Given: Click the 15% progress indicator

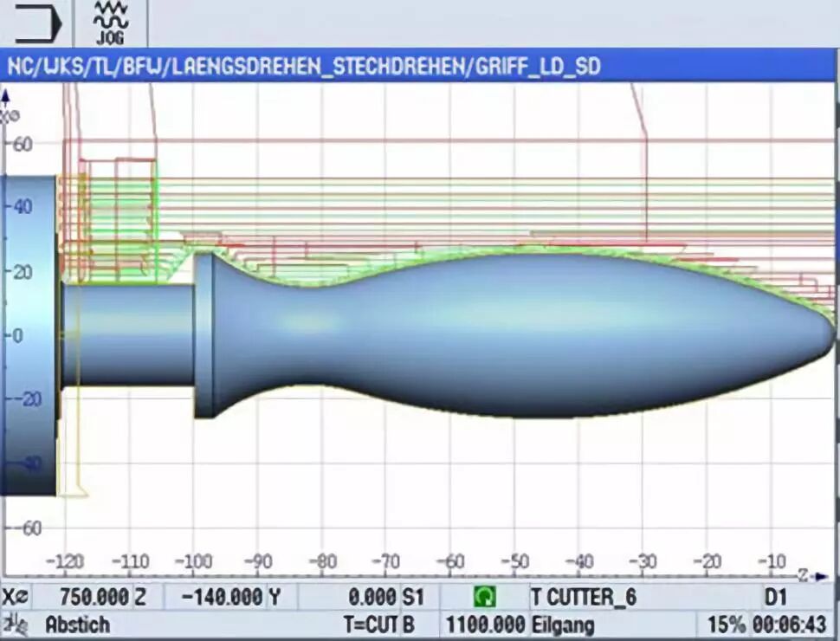Looking at the screenshot, I should (723, 624).
